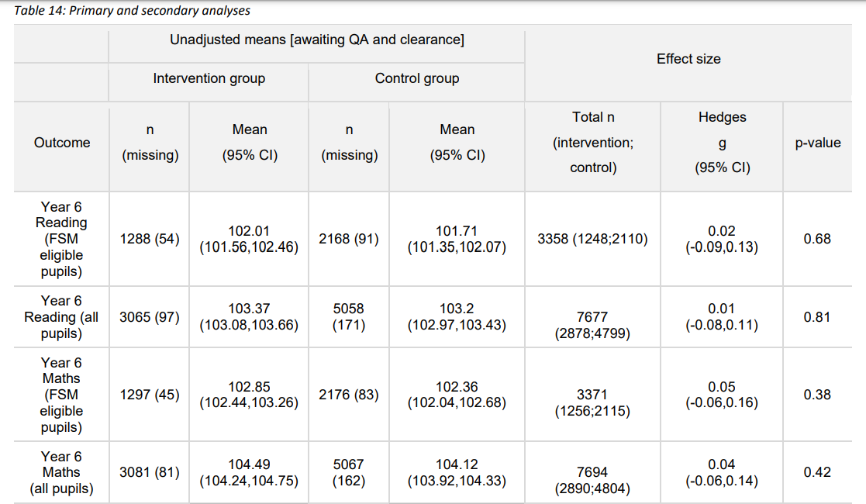866x504 pixels.
Task: Select the total n cell '3358 (1248;2110)'
Action: point(593,239)
